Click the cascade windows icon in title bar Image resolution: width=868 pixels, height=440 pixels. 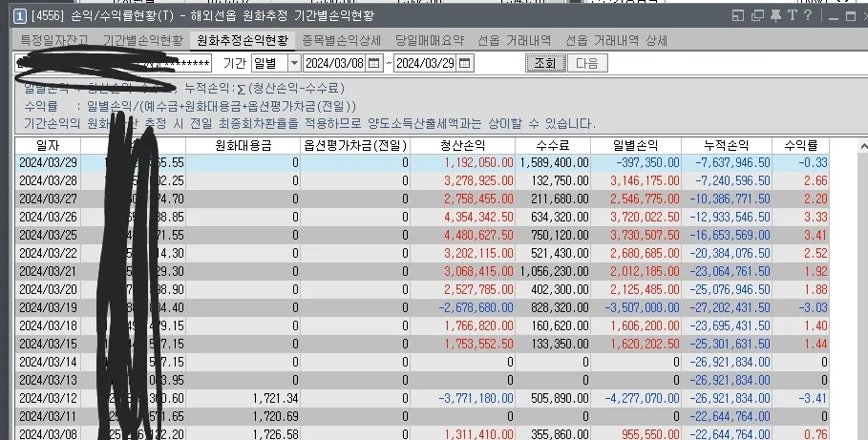(757, 15)
